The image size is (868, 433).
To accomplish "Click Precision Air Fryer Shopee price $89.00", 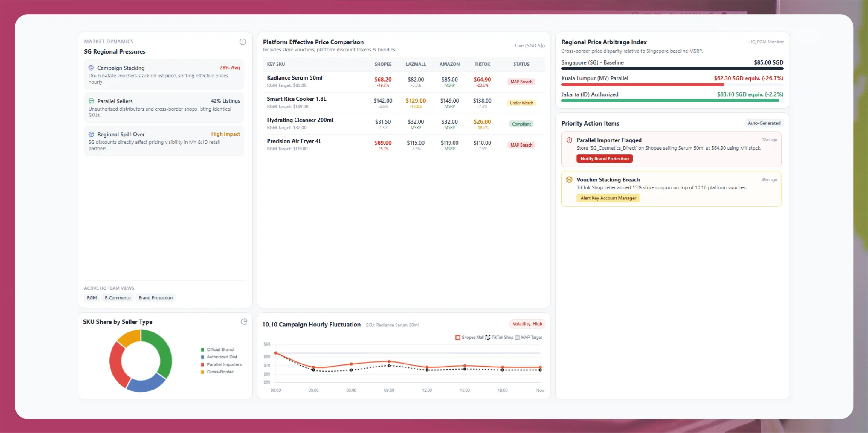I will pyautogui.click(x=383, y=143).
